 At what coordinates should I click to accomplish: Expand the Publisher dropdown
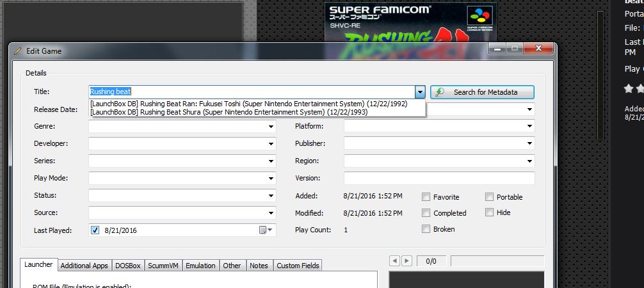(x=530, y=144)
